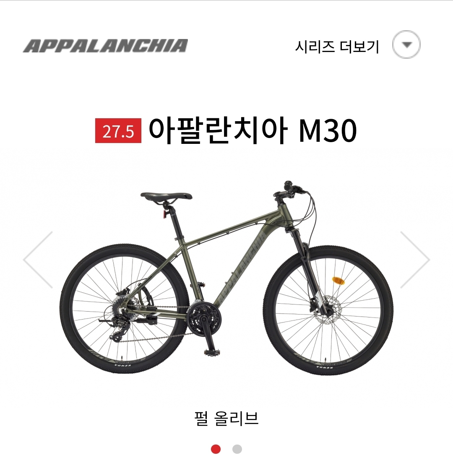Viewport: 453px width, 476px height.
Task: Click the 펄 올리브 color name label
Action: click(x=226, y=419)
